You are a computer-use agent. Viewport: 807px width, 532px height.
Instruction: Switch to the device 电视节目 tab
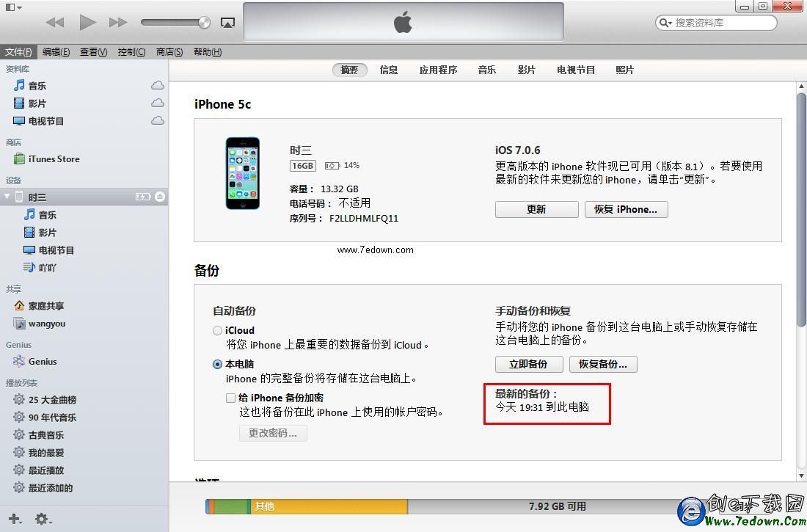(576, 70)
